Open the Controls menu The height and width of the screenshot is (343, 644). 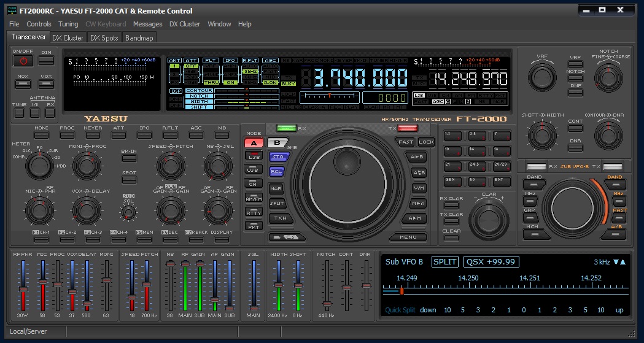39,24
